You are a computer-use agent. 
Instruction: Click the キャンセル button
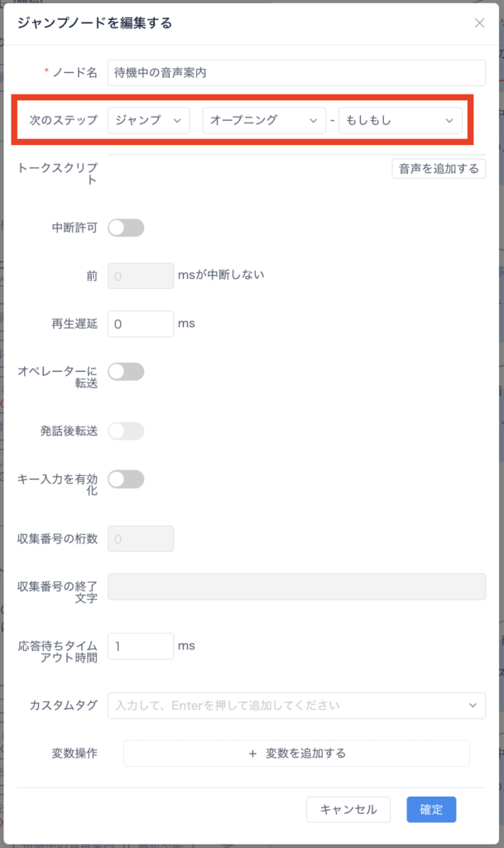click(x=348, y=810)
